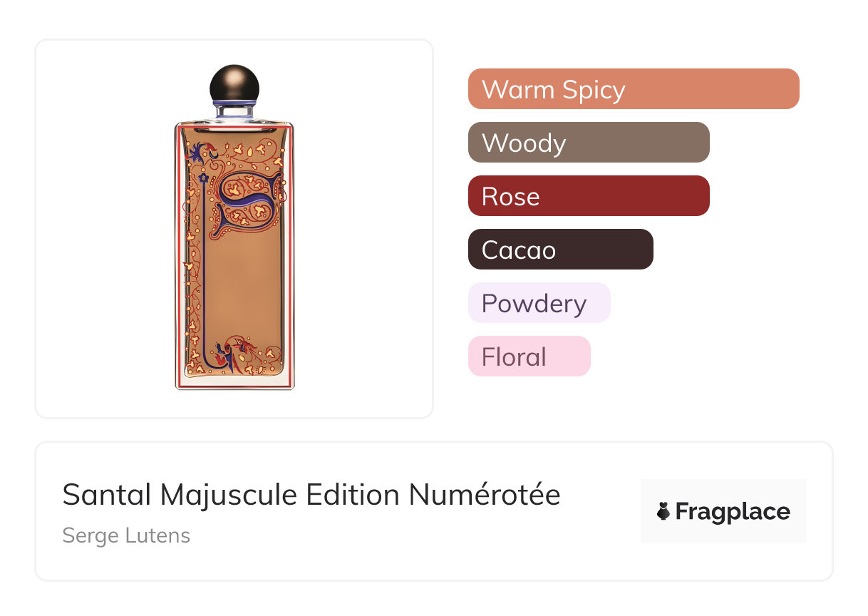868x616 pixels.
Task: Click the clear glass base of bottle
Action: (x=234, y=382)
